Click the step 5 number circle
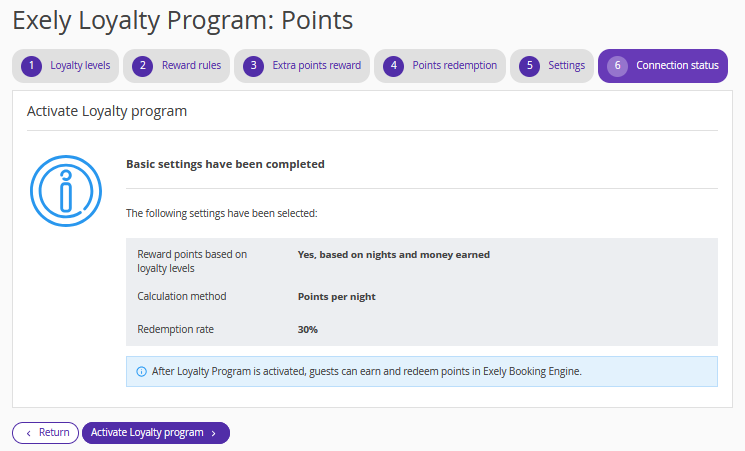The height and width of the screenshot is (451, 745). click(529, 66)
